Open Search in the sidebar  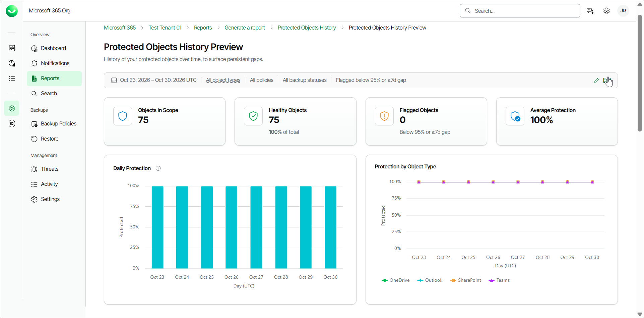coord(54,93)
